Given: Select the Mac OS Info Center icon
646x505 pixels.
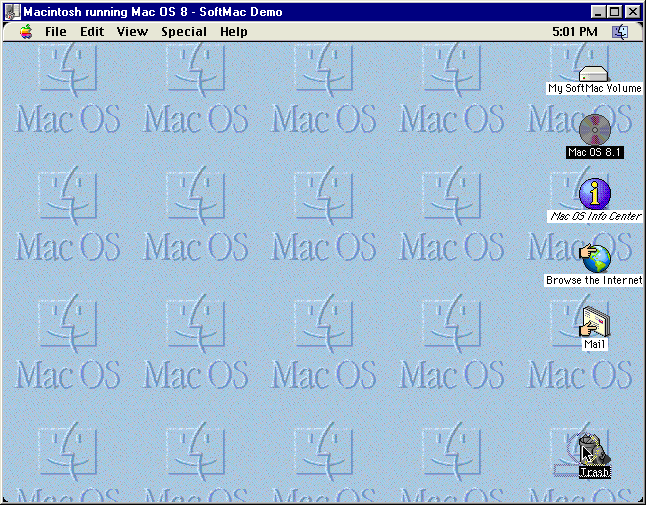Looking at the screenshot, I should [x=595, y=194].
